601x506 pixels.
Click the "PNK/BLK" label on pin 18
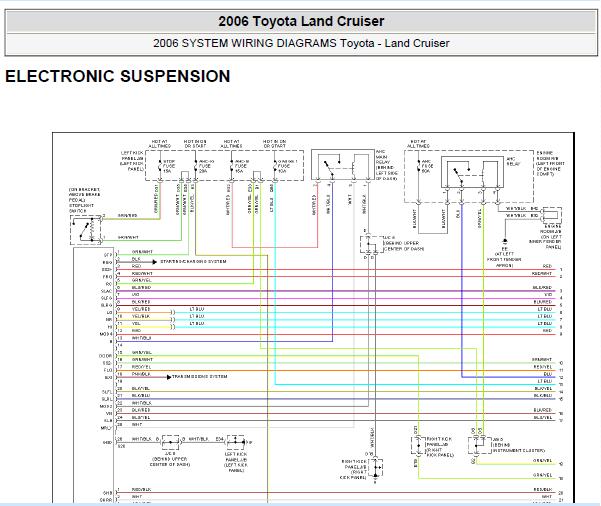(141, 374)
